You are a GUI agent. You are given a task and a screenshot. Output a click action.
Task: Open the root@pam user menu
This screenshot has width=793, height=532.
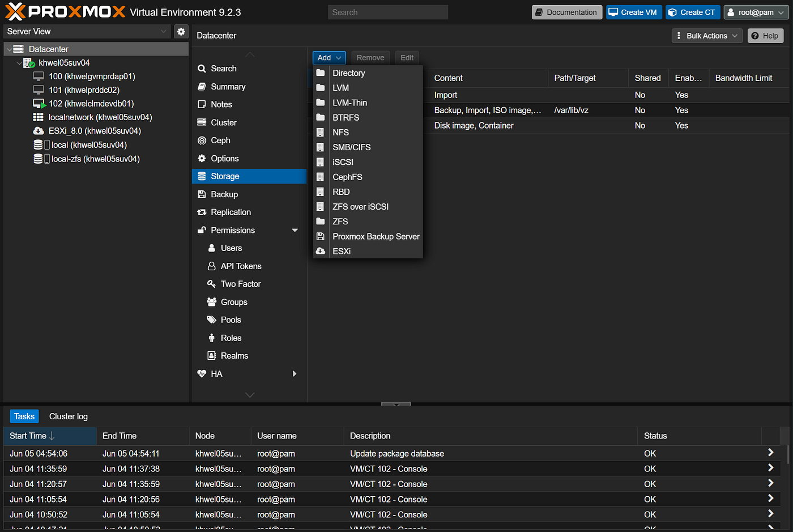click(x=756, y=12)
